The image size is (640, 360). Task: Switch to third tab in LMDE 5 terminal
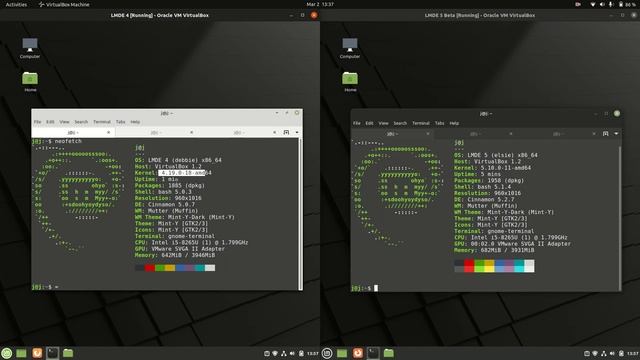point(558,133)
